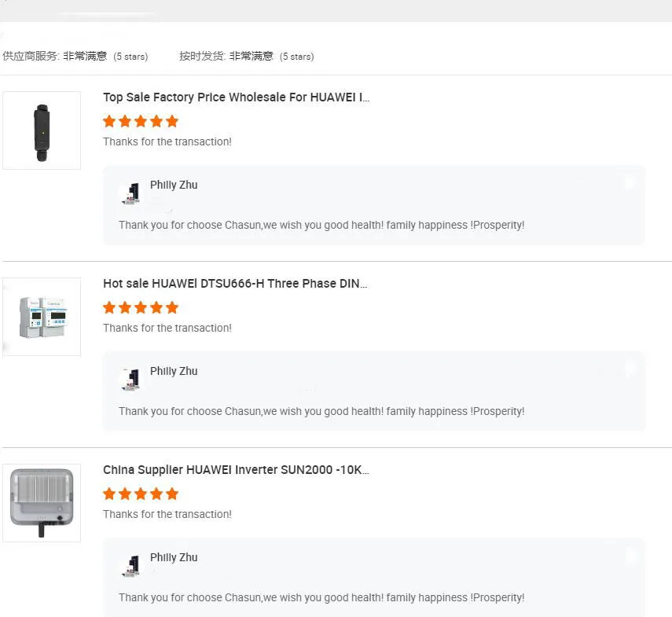The height and width of the screenshot is (617, 672).
Task: Click Philly Zhu's avatar in second reply
Action: (x=132, y=379)
